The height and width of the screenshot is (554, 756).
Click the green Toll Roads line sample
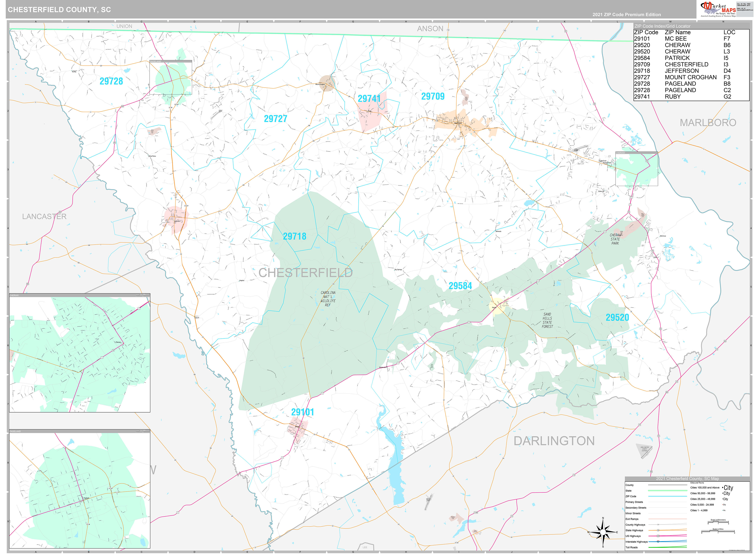click(668, 547)
